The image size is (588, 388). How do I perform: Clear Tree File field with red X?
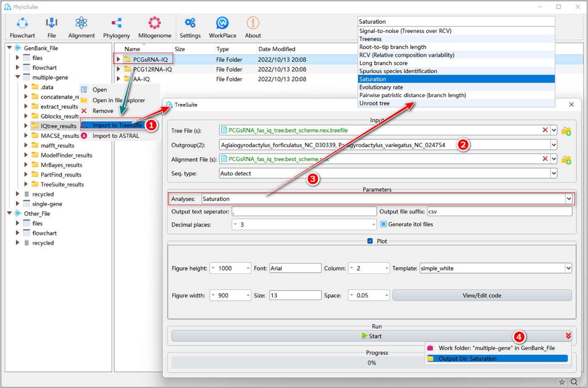coord(545,130)
